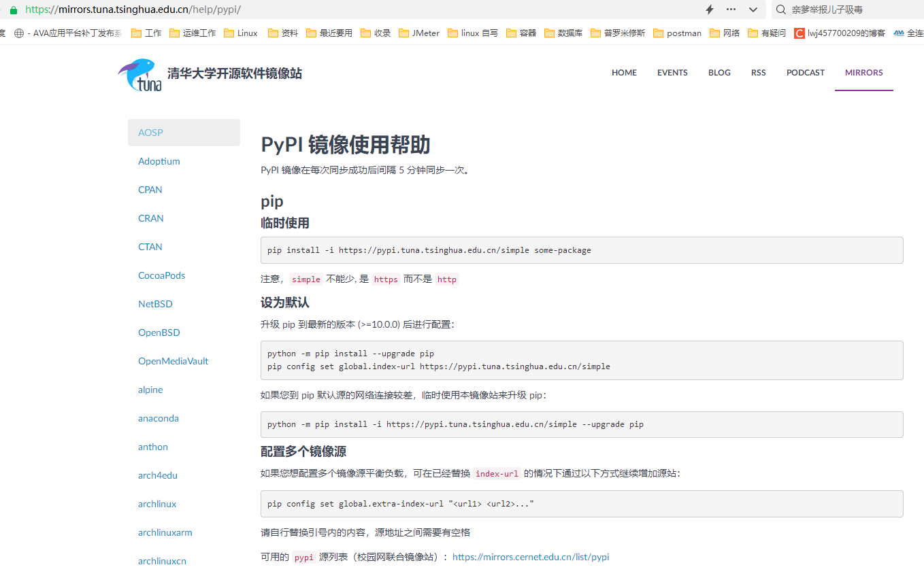Select Adoptium in the sidebar
924x582 pixels.
[x=159, y=161]
